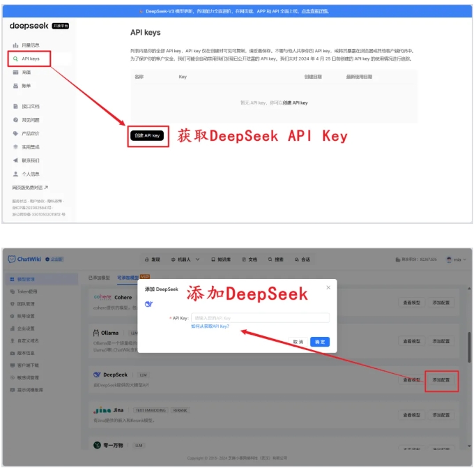Click the 开放平台 badge next to deepseek
This screenshot has height=468, width=476.
coord(61,26)
